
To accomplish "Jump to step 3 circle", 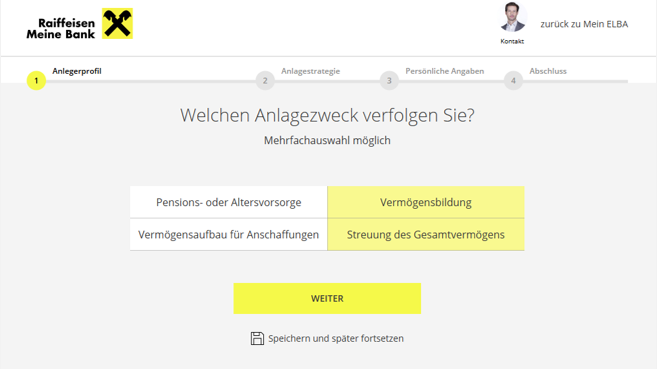I will coord(389,80).
